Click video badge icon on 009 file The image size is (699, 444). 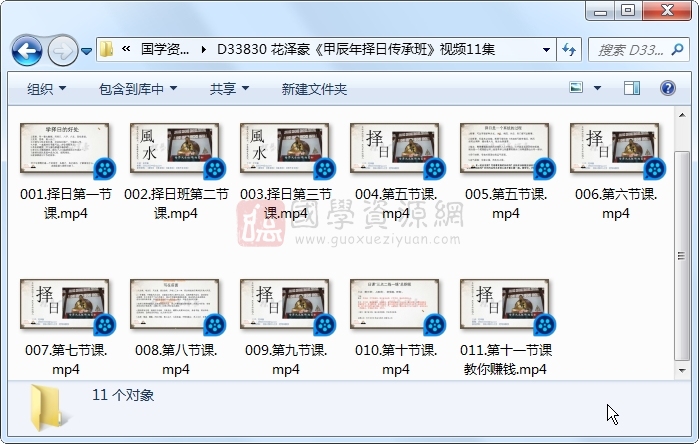[x=325, y=325]
